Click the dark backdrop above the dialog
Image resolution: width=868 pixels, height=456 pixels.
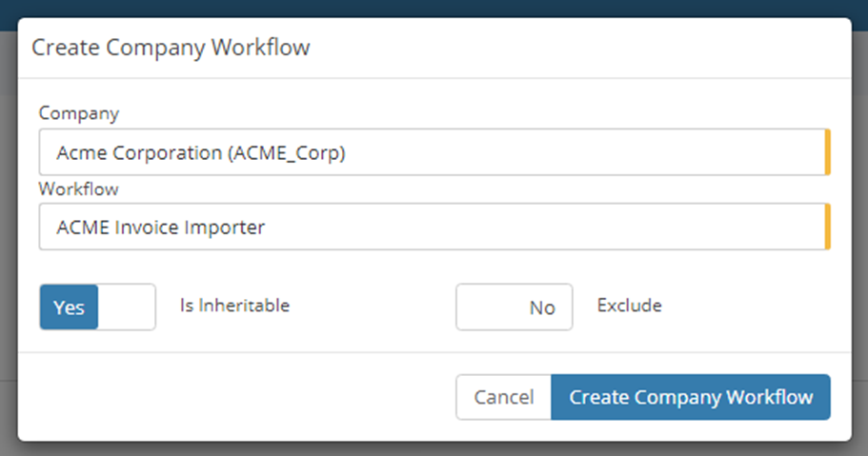coord(434,8)
